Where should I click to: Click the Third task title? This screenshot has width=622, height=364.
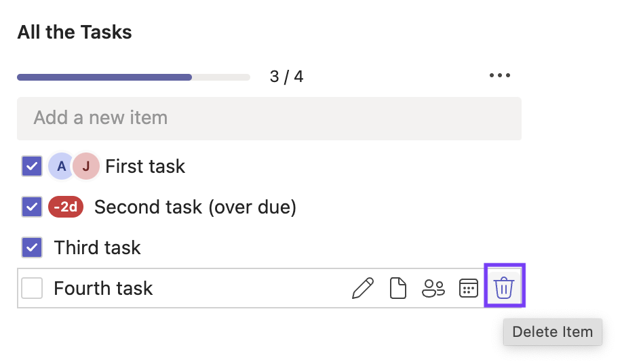coord(98,247)
